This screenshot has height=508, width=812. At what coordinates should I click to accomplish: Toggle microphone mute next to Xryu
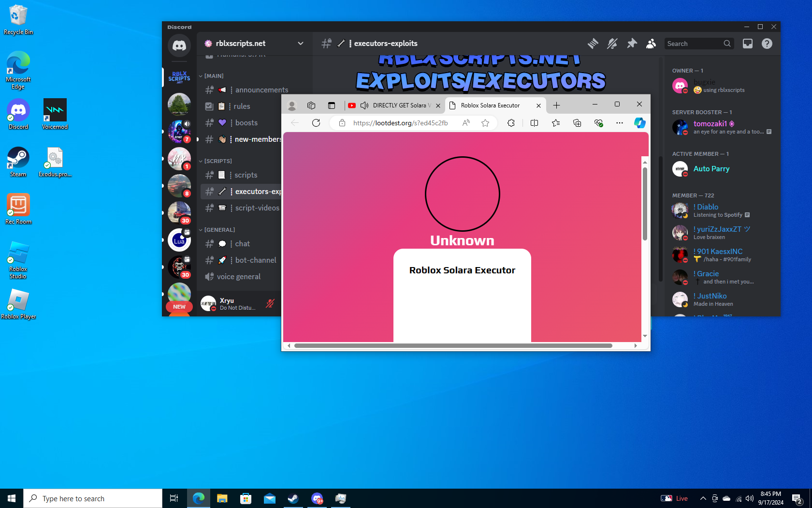(x=270, y=303)
